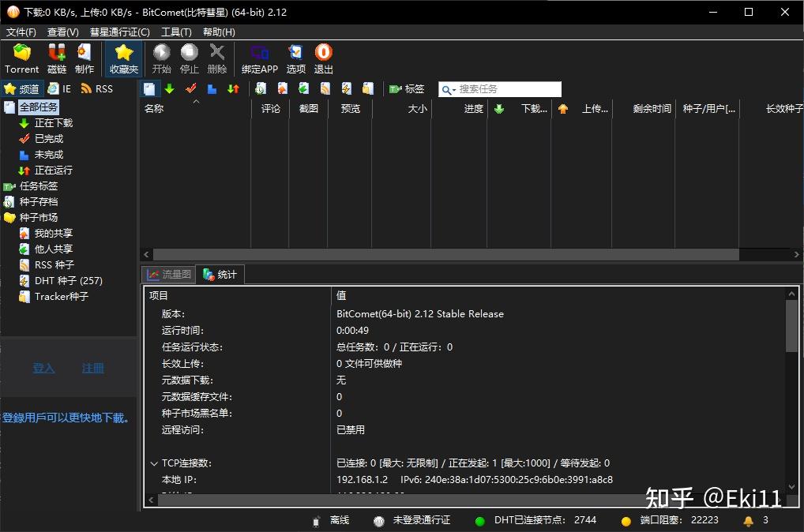Switch to the RSS sidebar tab
The width and height of the screenshot is (804, 532).
pos(97,89)
